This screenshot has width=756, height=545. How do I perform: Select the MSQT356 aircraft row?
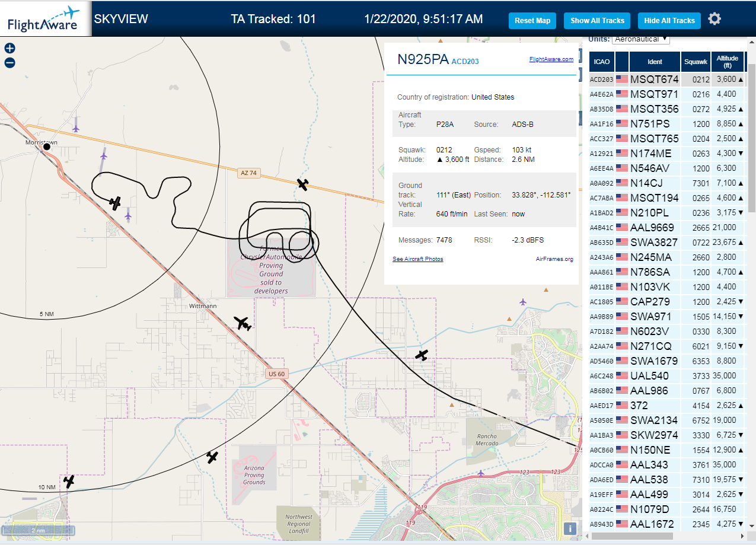pos(667,109)
